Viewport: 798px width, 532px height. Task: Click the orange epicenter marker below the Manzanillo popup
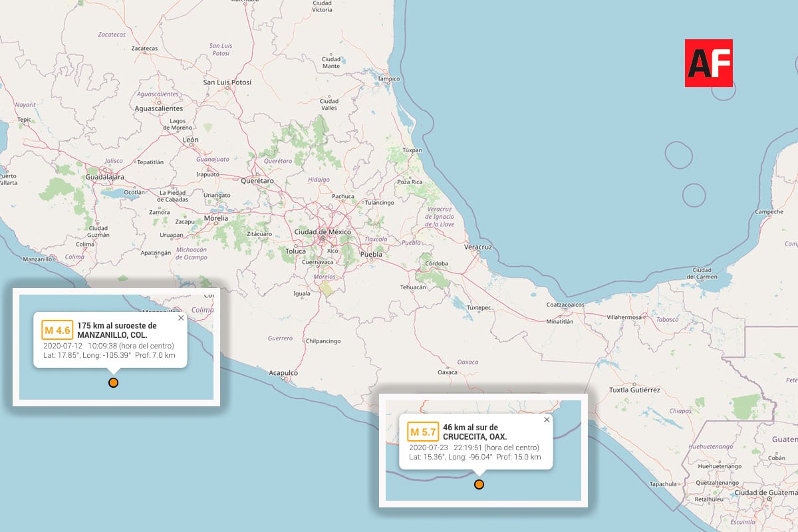tap(113, 382)
